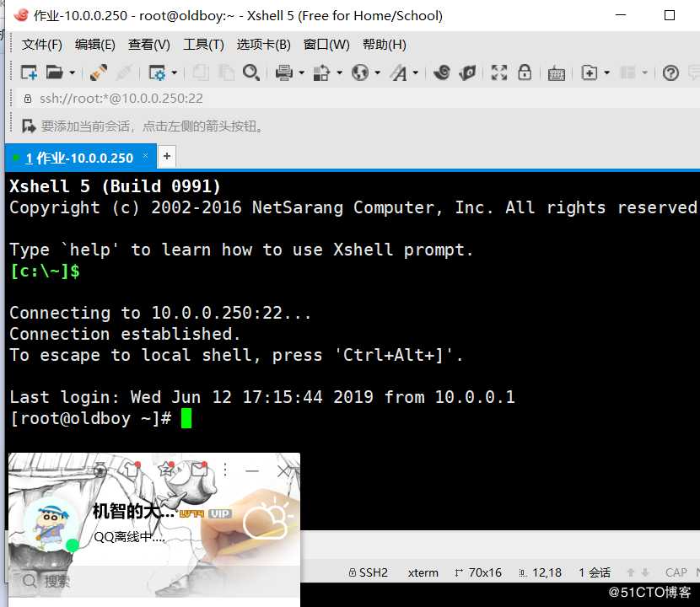Open the QQ mail envelope icon
This screenshot has width=700, height=607.
(199, 470)
